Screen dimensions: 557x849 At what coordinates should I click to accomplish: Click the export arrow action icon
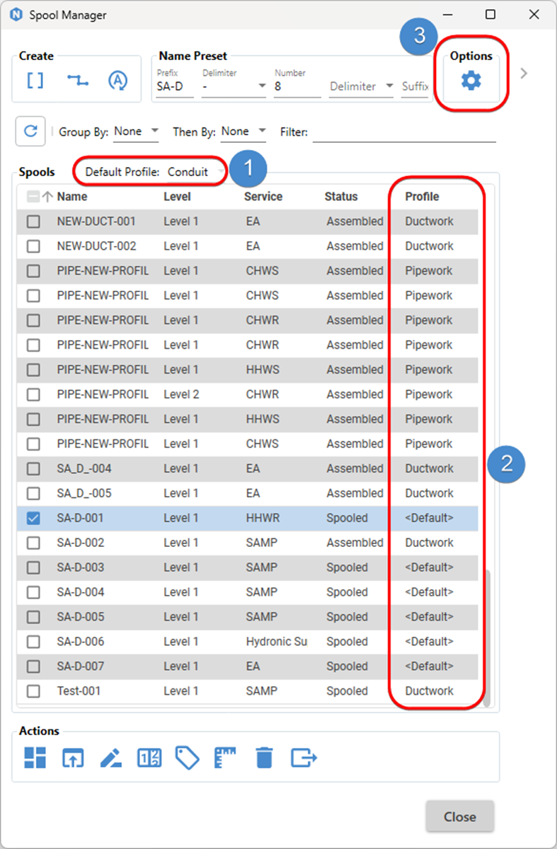click(x=304, y=758)
